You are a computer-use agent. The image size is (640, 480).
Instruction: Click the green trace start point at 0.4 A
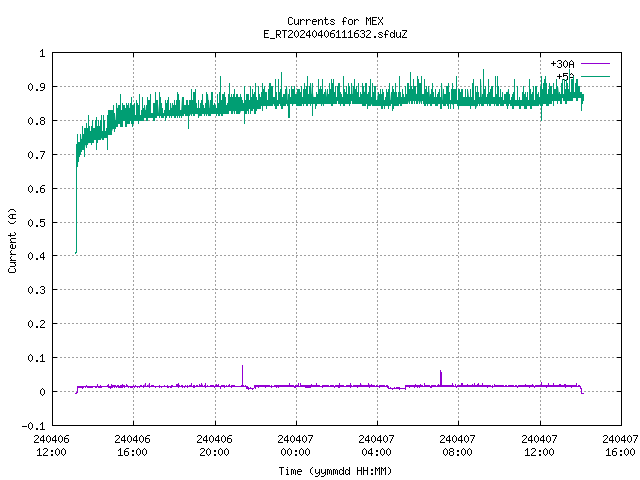[76, 253]
